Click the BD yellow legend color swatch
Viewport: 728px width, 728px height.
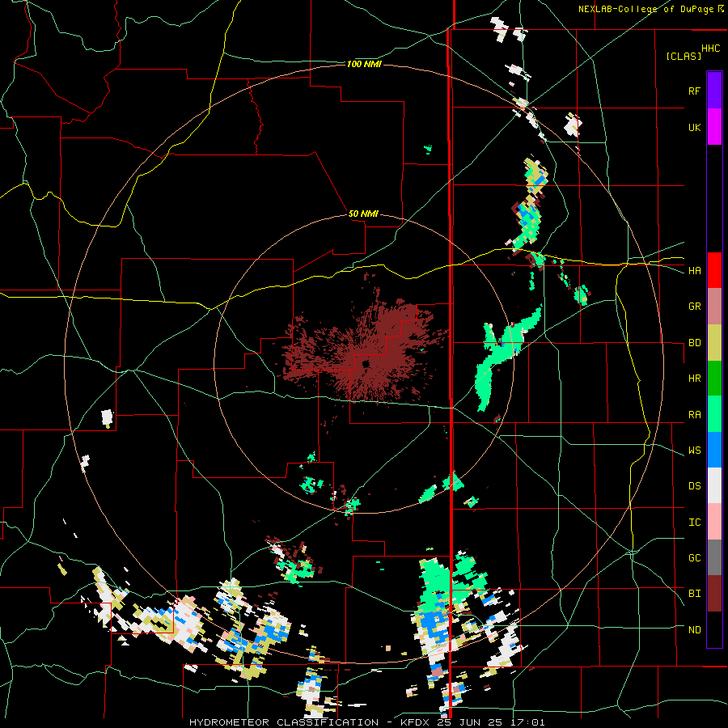point(714,343)
